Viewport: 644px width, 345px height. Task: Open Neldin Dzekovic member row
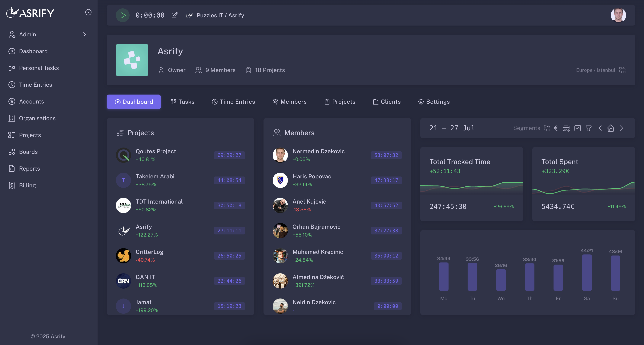pos(337,306)
